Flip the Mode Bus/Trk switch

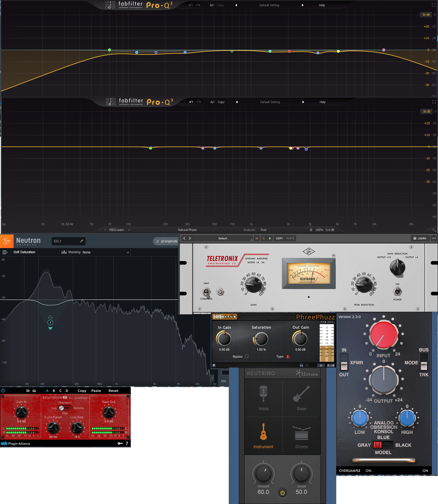[x=424, y=363]
